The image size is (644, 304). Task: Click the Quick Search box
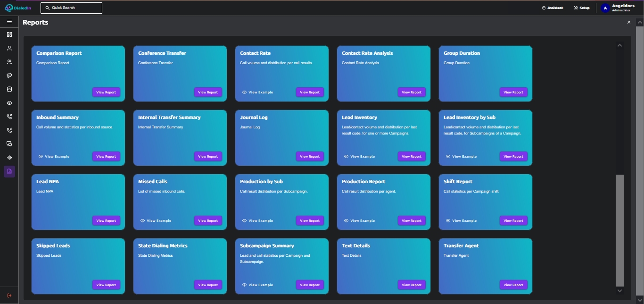(x=71, y=8)
